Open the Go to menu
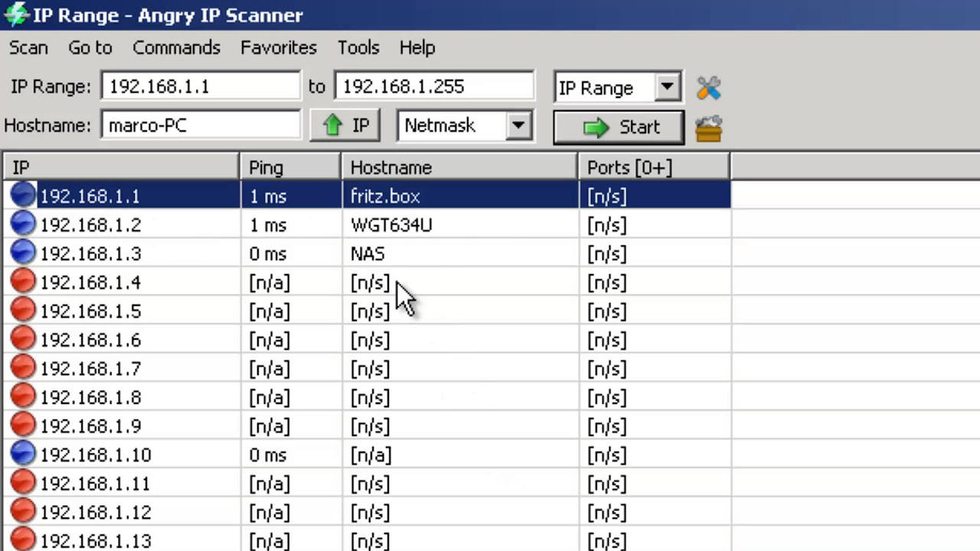 tap(90, 47)
